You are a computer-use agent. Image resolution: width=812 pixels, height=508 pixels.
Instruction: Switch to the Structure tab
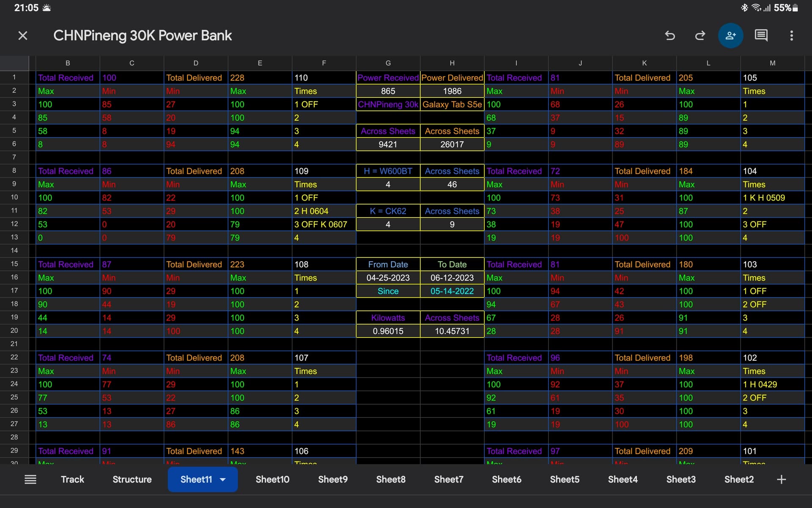pyautogui.click(x=132, y=479)
